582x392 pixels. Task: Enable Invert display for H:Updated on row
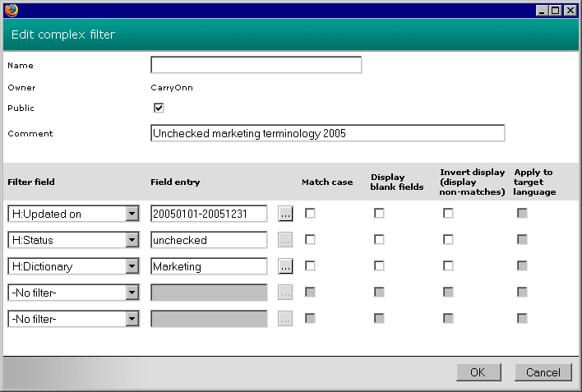coord(448,213)
